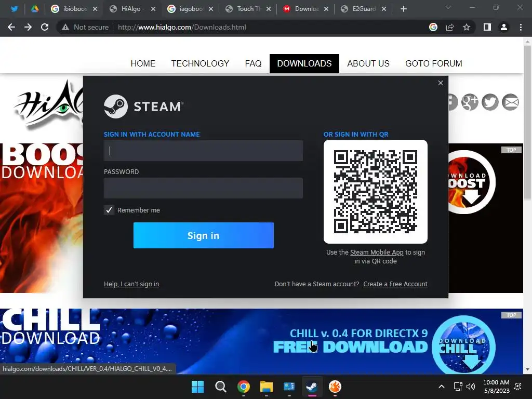Click the Steam sign-in QR code
Viewport: 532px width, 399px height.
tap(375, 192)
